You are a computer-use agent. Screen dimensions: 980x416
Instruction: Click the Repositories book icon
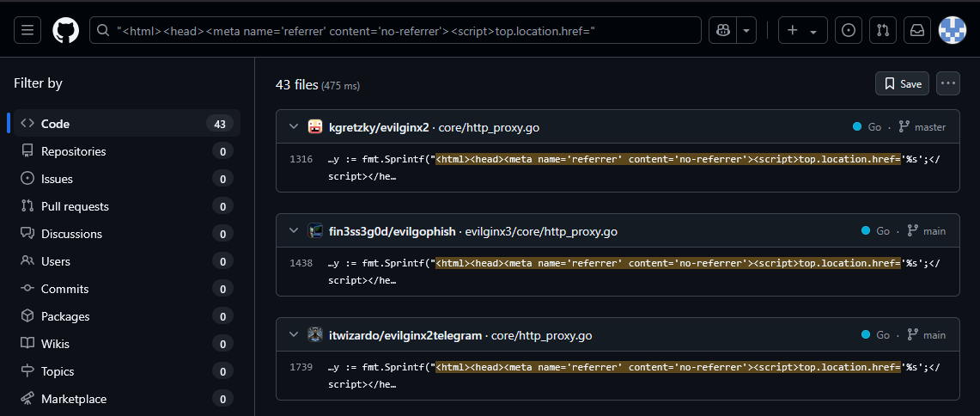[27, 151]
